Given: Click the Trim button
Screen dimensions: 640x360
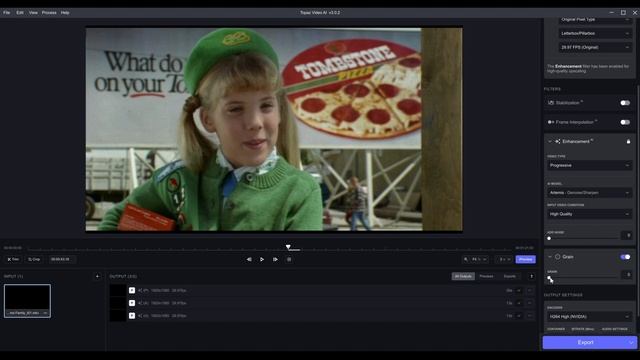Looking at the screenshot, I should click(x=13, y=259).
